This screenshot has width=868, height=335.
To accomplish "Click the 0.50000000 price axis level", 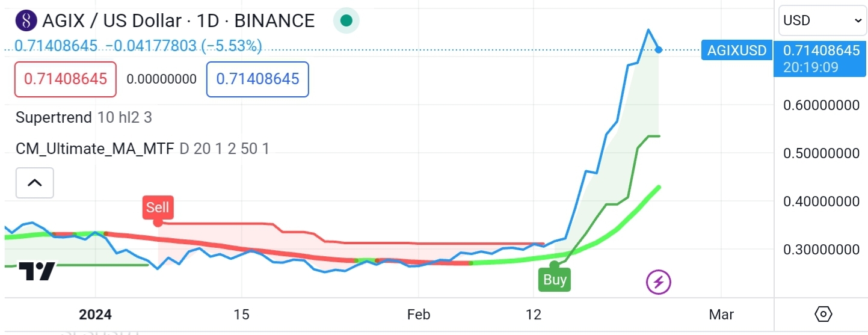I will (x=821, y=153).
